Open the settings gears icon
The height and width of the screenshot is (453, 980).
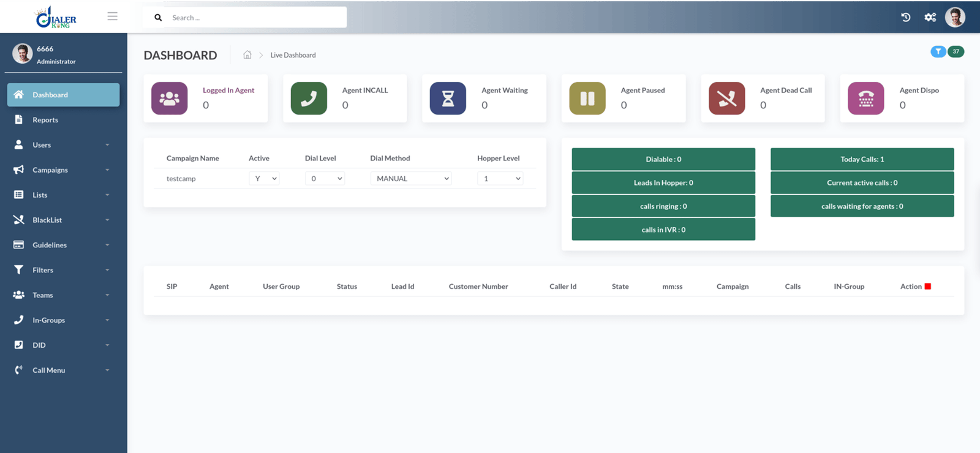[930, 17]
